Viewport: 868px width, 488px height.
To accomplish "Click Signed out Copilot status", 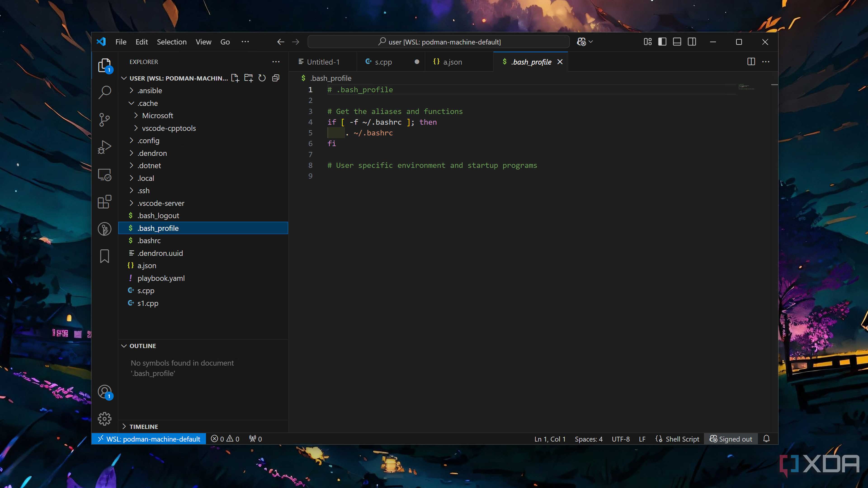I will 731,439.
